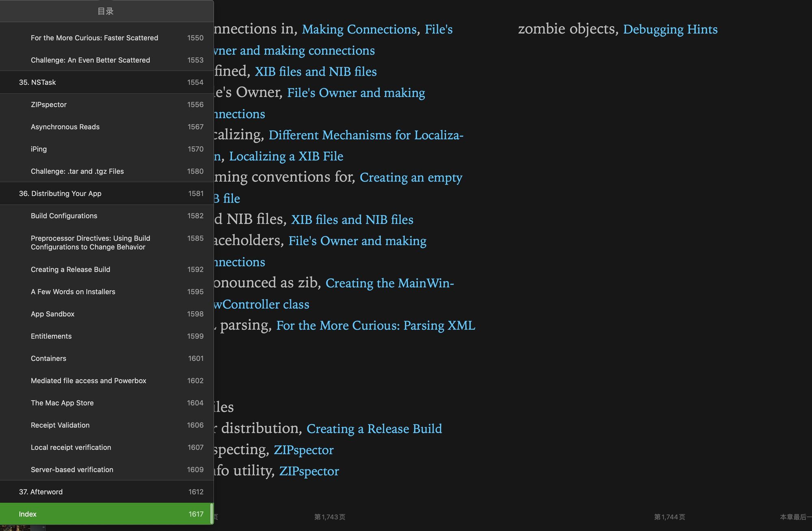Select NSTask chapter 35
Image resolution: width=812 pixels, height=531 pixels.
[x=107, y=82]
